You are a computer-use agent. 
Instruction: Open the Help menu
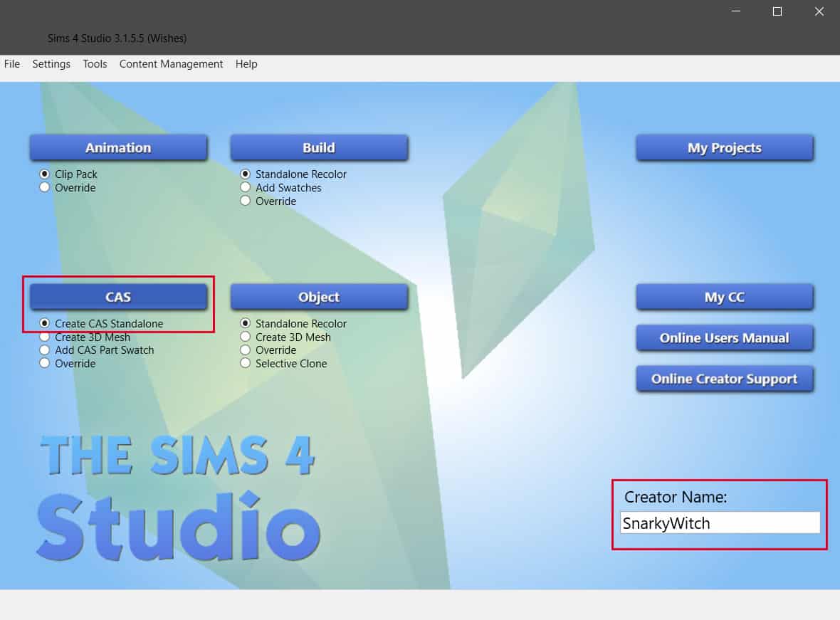click(246, 64)
